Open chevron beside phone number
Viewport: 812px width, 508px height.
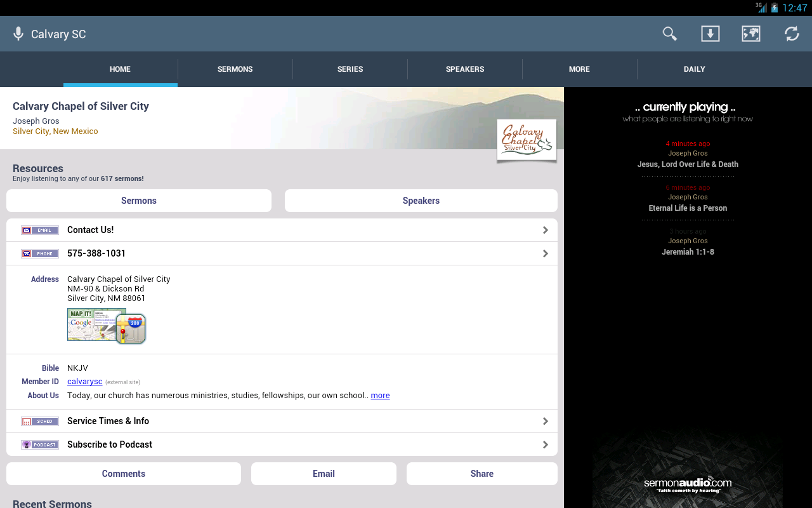click(x=546, y=253)
